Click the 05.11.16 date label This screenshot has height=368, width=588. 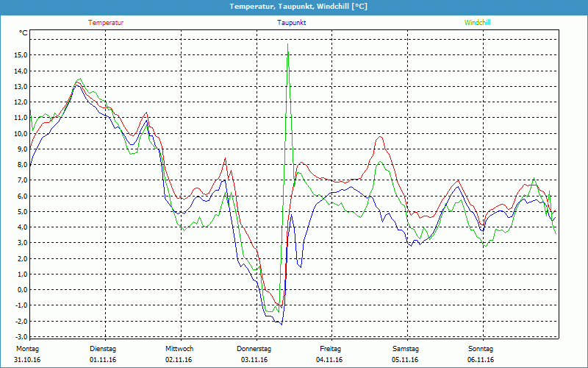(405, 360)
